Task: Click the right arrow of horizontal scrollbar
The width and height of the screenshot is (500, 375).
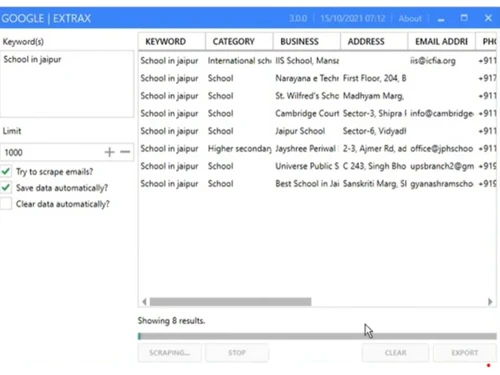Action: [x=490, y=302]
